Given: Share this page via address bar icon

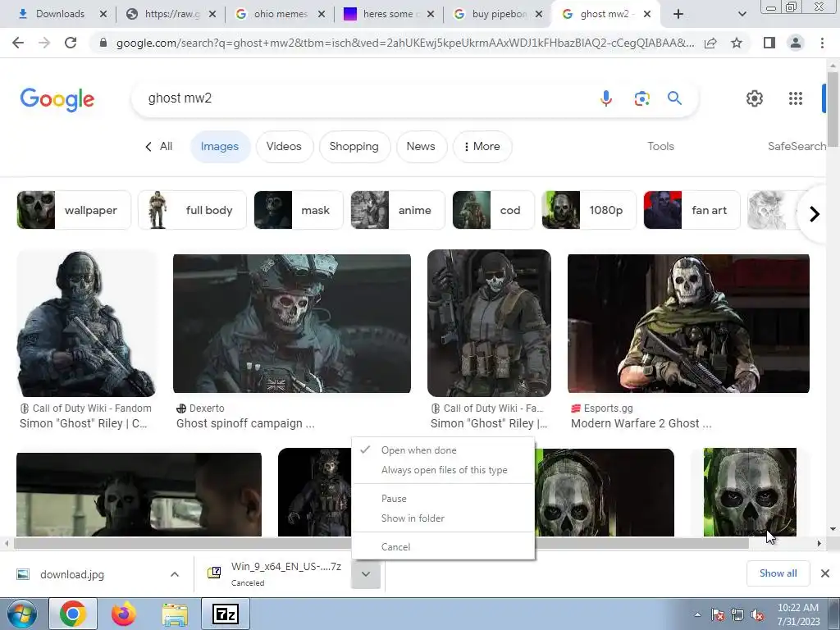Looking at the screenshot, I should click(x=710, y=43).
